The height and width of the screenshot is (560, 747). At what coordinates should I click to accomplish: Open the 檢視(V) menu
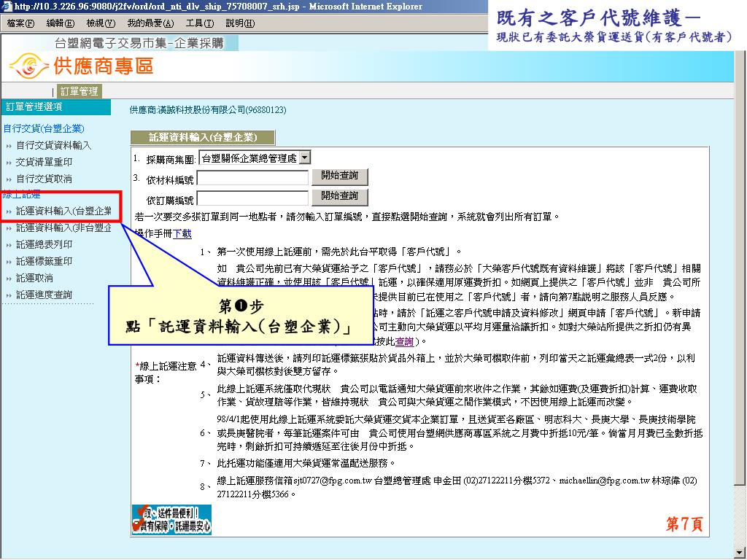[101, 23]
